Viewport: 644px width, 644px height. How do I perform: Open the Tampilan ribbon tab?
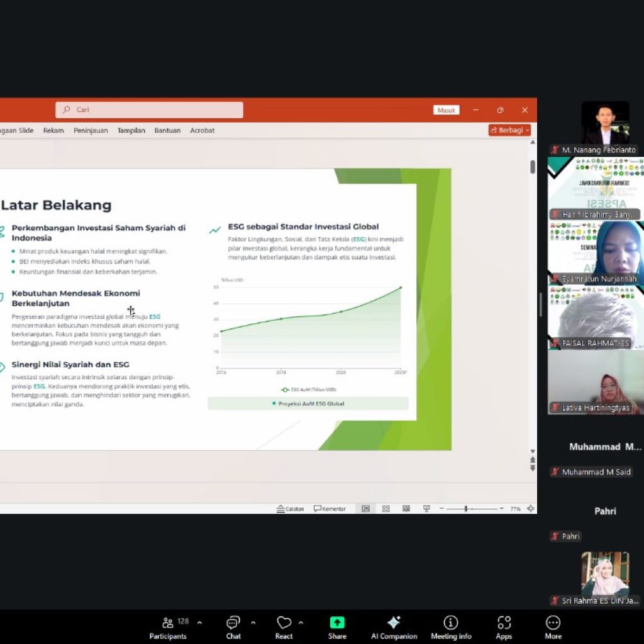click(131, 130)
